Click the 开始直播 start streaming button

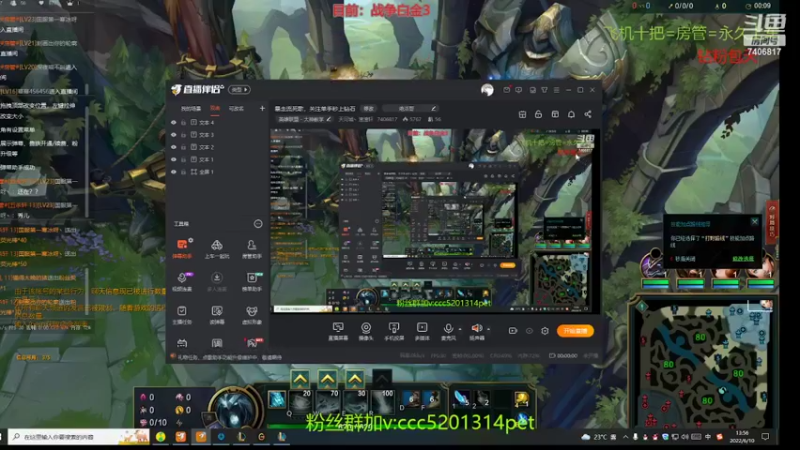(x=575, y=331)
